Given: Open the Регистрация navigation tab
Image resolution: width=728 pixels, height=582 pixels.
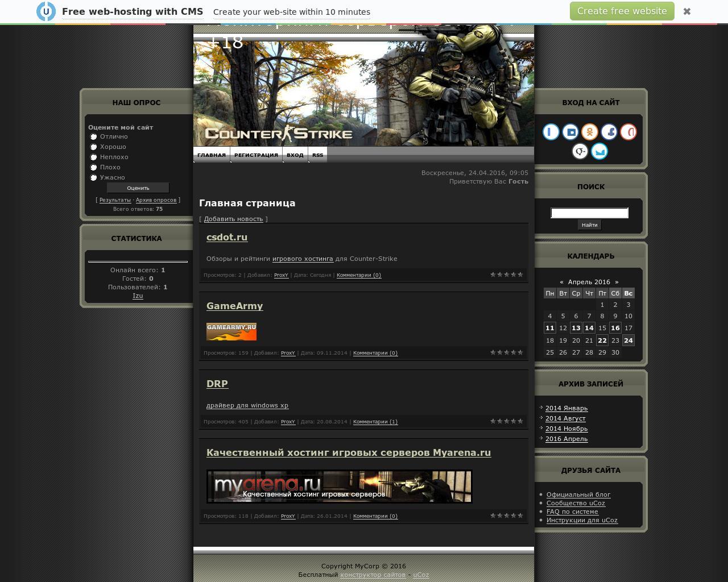Looking at the screenshot, I should [x=256, y=155].
